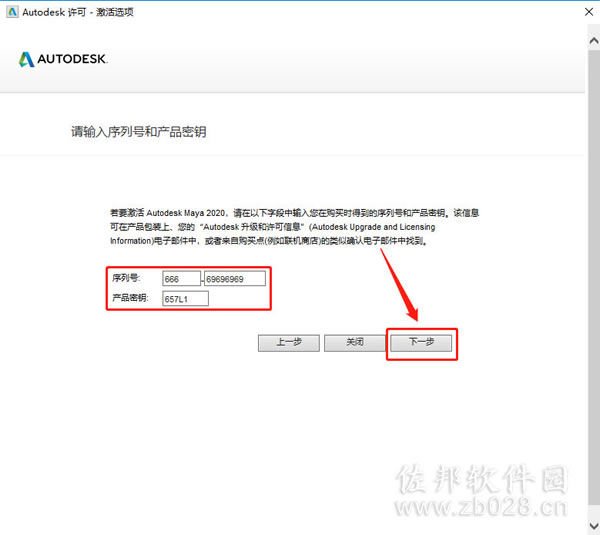Click the 下一步 (Next) button

pos(421,343)
